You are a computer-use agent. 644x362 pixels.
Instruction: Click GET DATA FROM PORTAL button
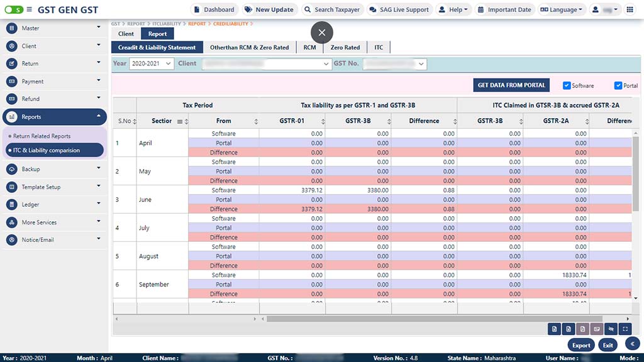[x=511, y=85]
